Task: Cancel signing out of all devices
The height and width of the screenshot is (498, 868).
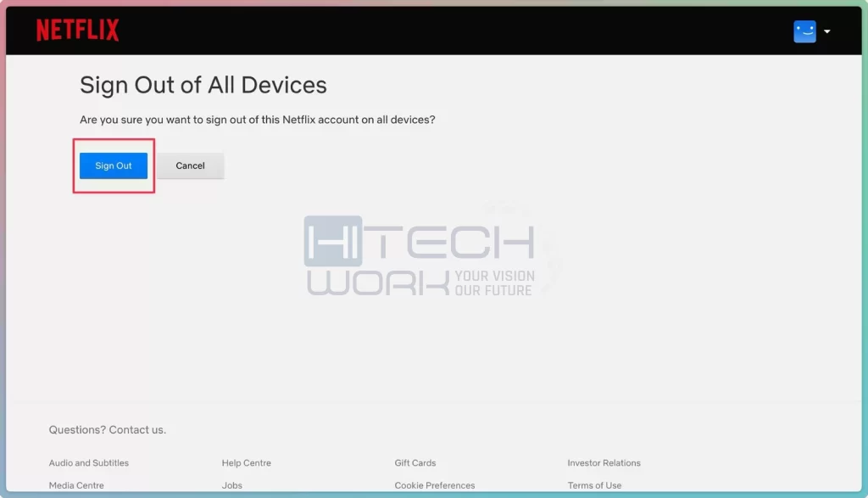Action: click(x=191, y=165)
